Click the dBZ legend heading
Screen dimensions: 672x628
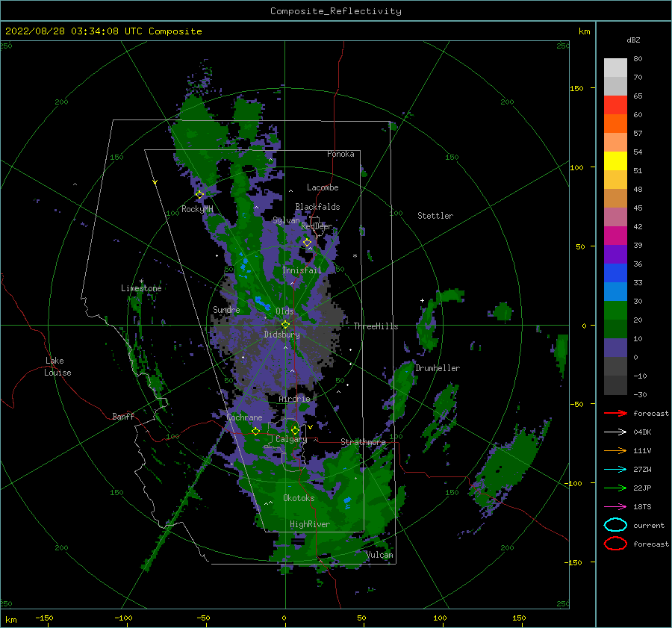633,40
